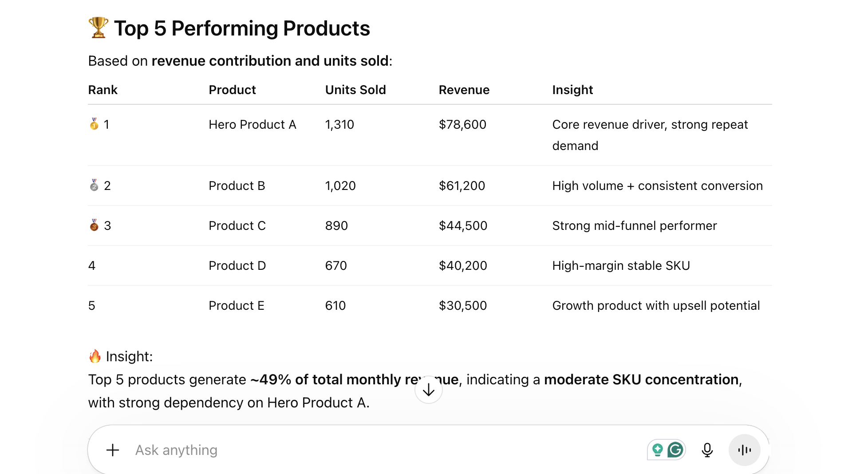Select the Hero Product A table cell
Screen dimensions: 868x474
[x=252, y=125]
